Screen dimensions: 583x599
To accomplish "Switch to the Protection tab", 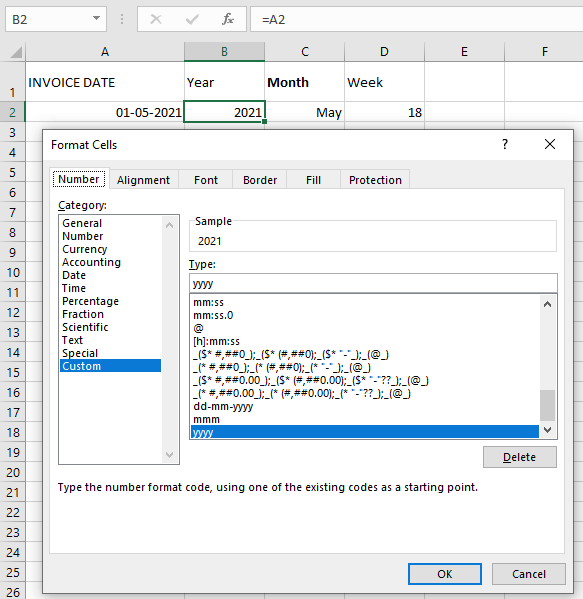I will (375, 180).
